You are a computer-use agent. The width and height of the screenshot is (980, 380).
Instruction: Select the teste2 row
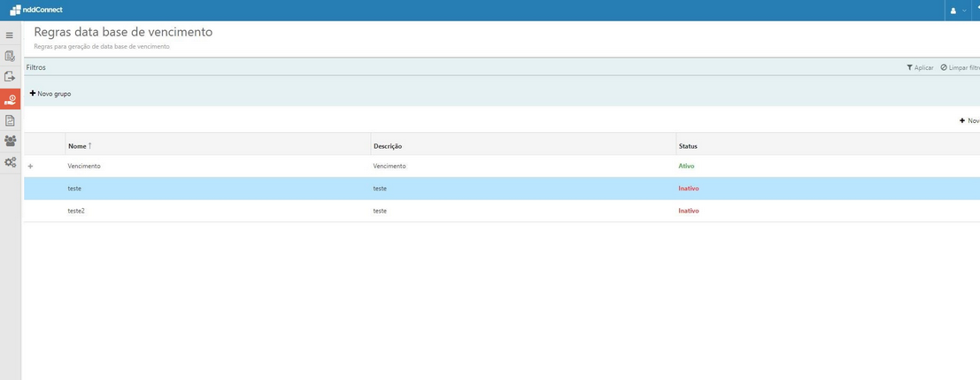[75, 211]
